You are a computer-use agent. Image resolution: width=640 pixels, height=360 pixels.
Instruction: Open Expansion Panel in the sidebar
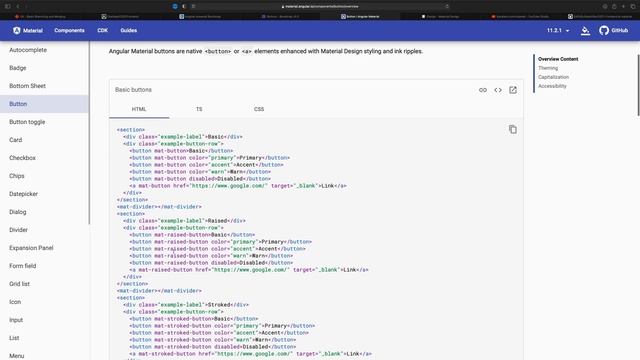click(44, 247)
